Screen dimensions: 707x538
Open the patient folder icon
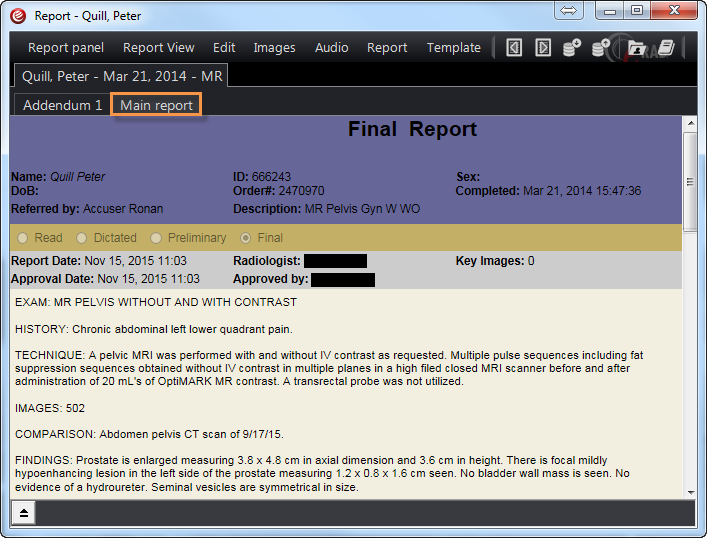637,47
